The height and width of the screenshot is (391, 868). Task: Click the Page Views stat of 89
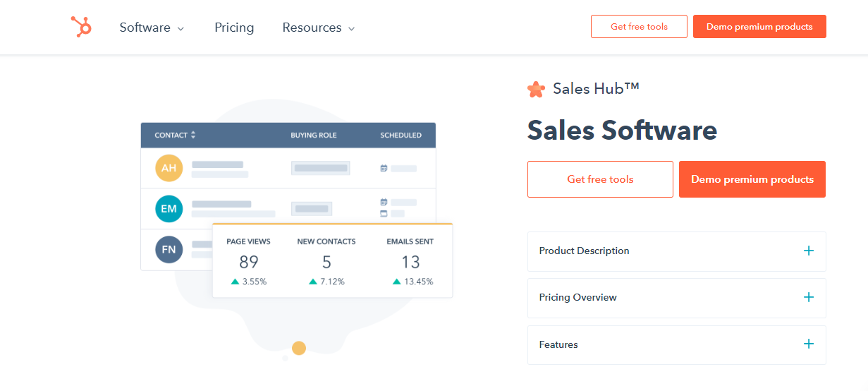(248, 263)
